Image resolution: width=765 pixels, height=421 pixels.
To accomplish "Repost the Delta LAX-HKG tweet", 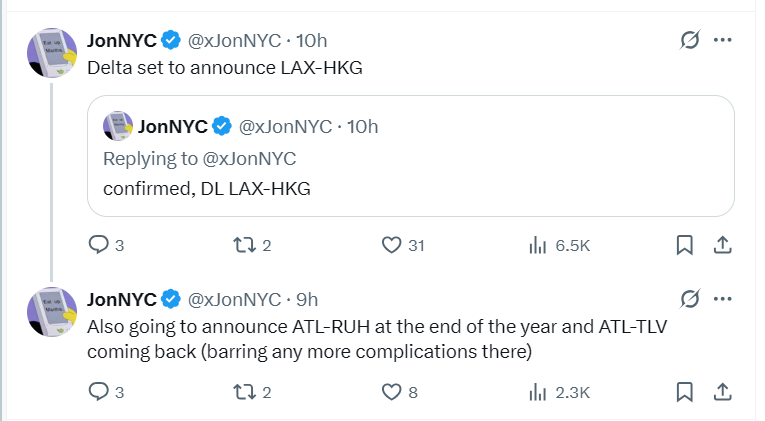I will click(245, 245).
